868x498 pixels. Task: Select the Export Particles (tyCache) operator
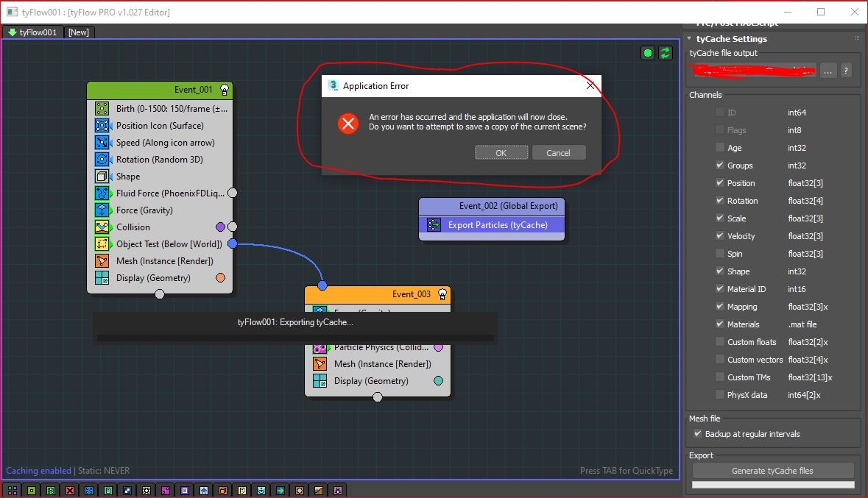(x=491, y=225)
